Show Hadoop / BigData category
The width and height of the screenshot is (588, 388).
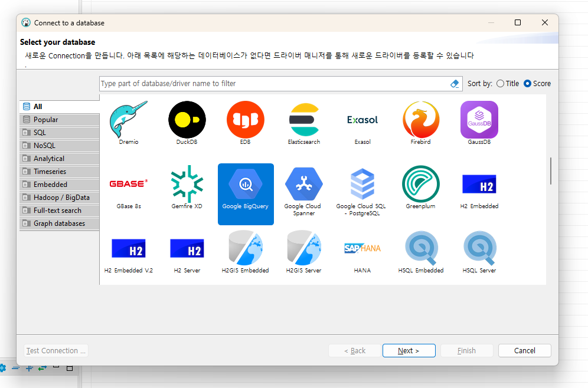(59, 198)
